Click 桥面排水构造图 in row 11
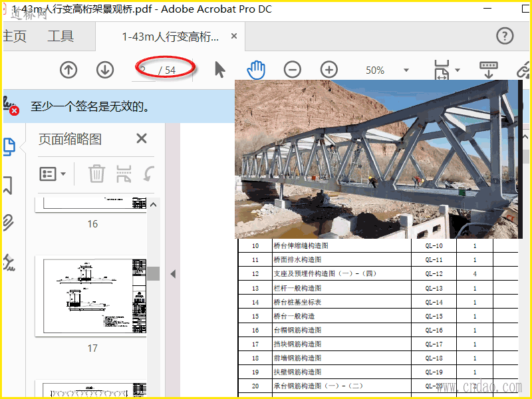 pyautogui.click(x=297, y=259)
